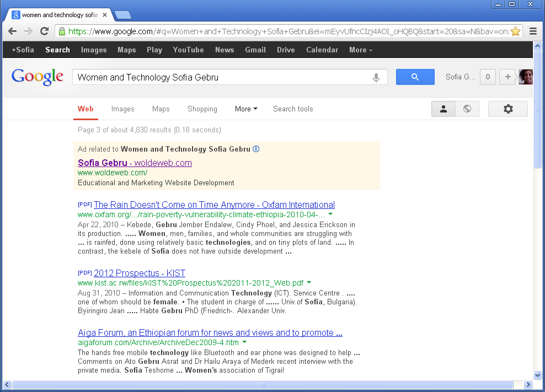Screen dimensions: 545x392
Task: Open the Aiga Forum result link
Action: pyautogui.click(x=210, y=333)
